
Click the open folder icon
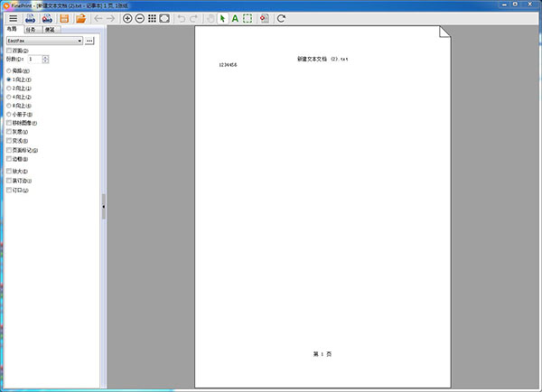(x=80, y=18)
